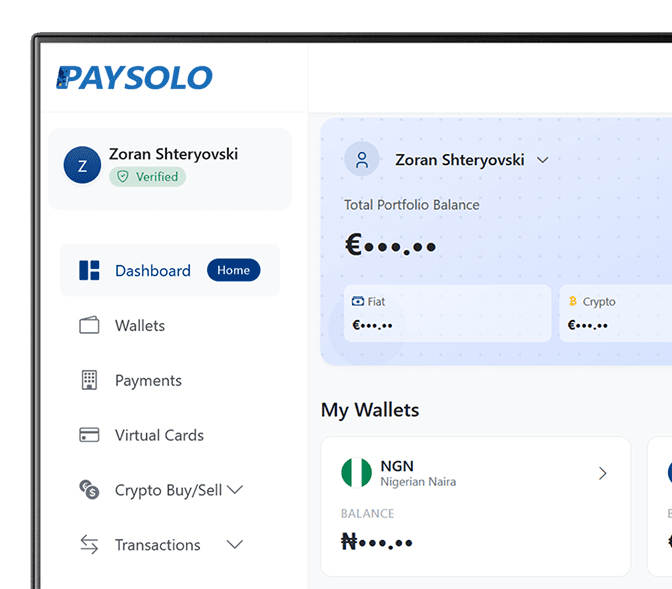Click the Crypto Buy/Sell coins icon
The height and width of the screenshot is (589, 672).
[89, 490]
